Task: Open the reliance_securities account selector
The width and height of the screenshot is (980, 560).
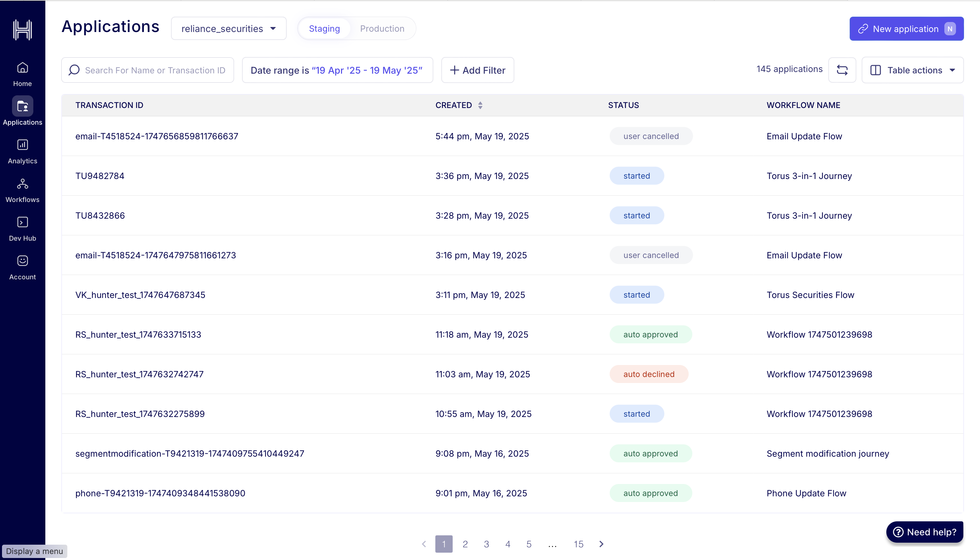Action: tap(228, 28)
